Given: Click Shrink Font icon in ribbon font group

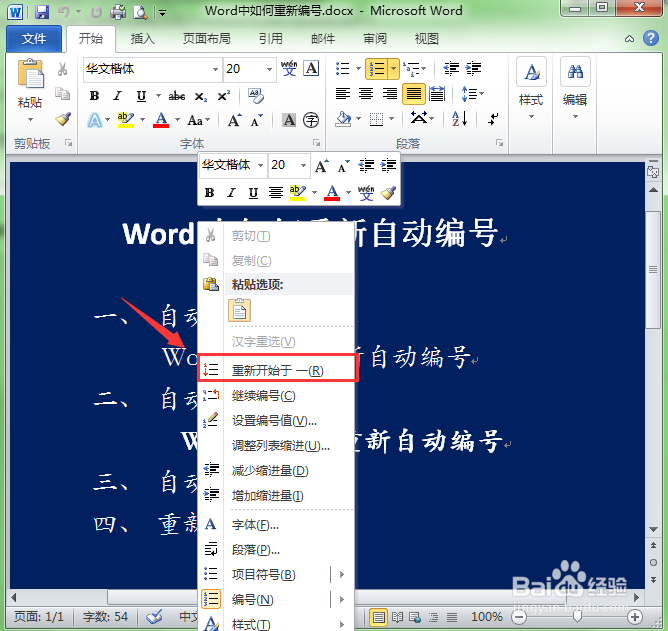Looking at the screenshot, I should 257,120.
